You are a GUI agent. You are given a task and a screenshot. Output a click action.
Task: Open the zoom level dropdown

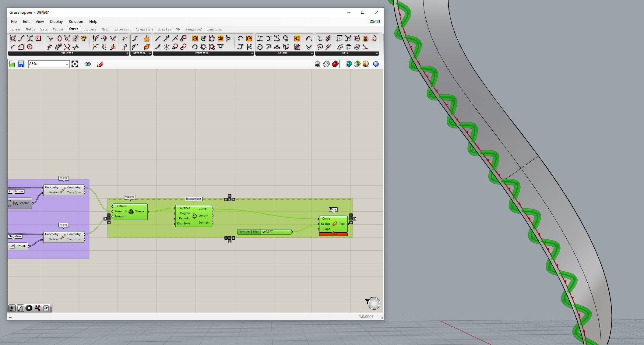pyautogui.click(x=67, y=64)
